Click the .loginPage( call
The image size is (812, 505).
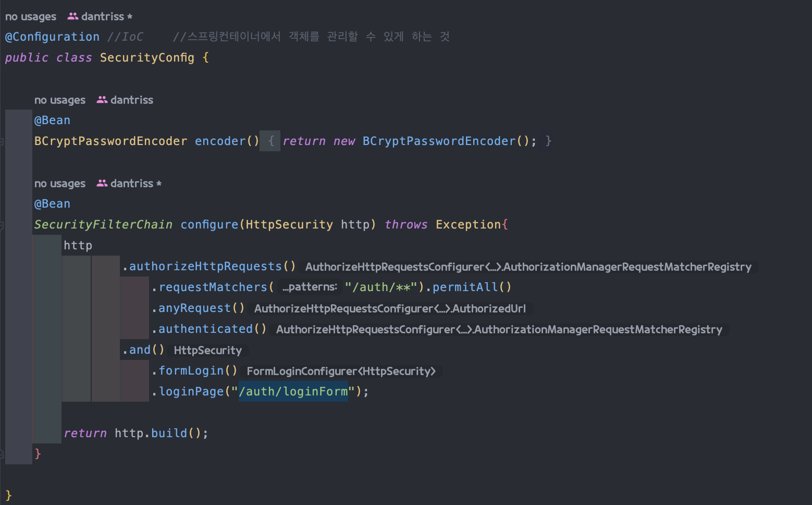tap(191, 392)
